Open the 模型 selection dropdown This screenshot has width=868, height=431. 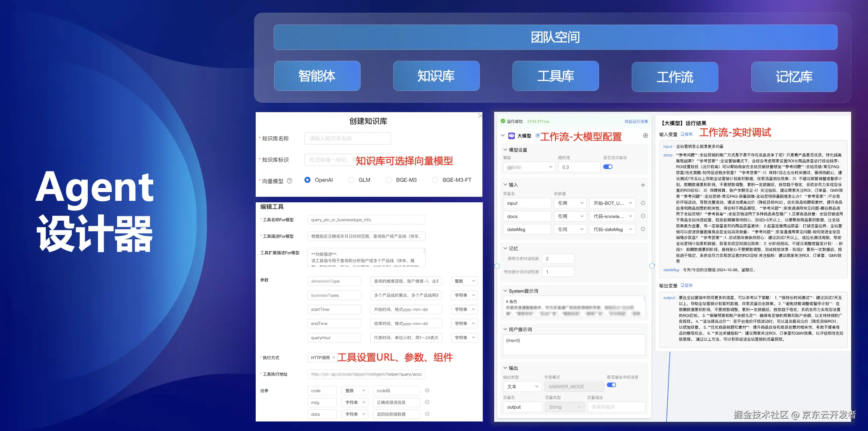tap(529, 167)
